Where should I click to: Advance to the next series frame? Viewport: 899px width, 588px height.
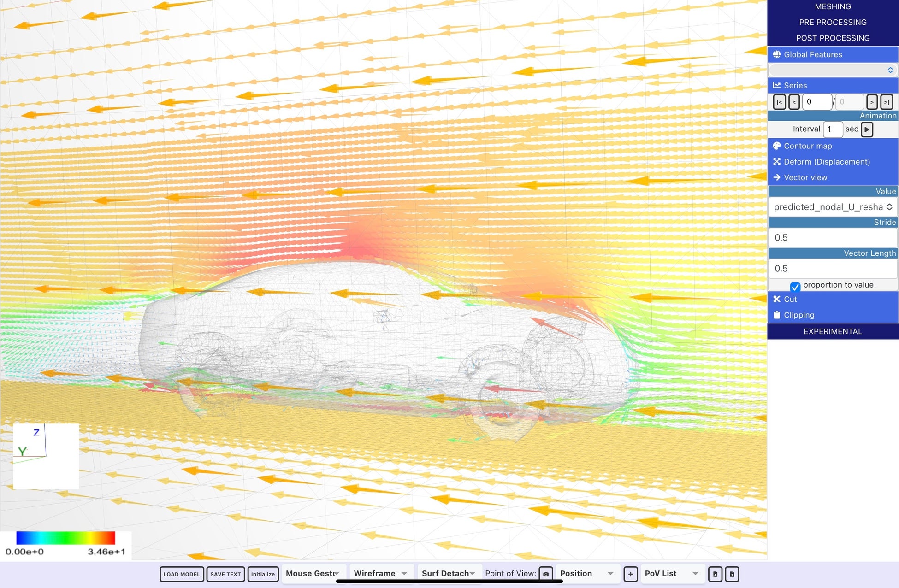point(872,102)
